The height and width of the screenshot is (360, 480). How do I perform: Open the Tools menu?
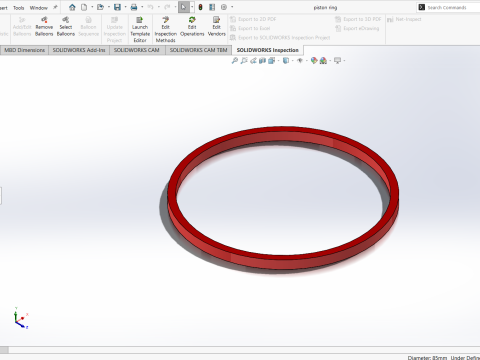(19, 8)
